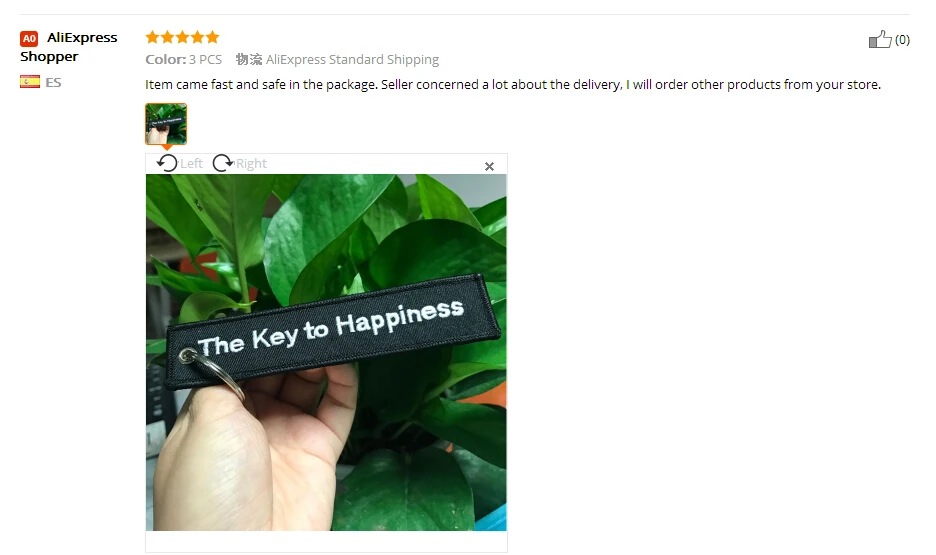936x555 pixels.
Task: Click the Spain flag icon
Action: [30, 82]
